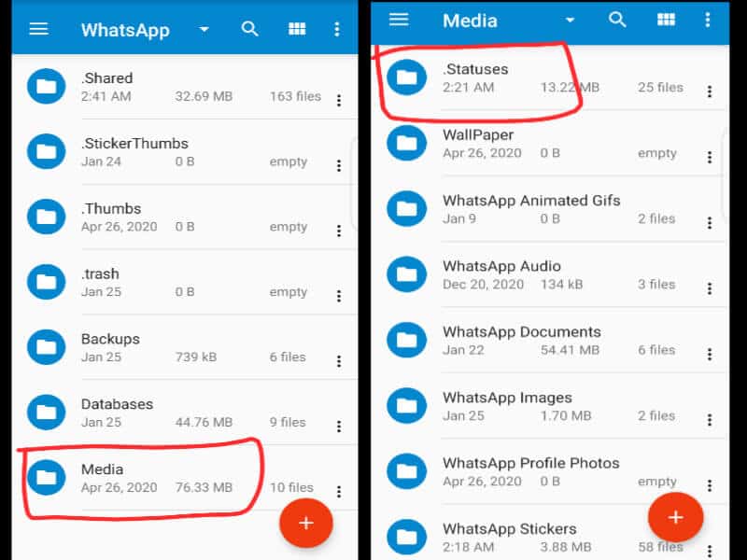Select the "163 files" count text
The image size is (747, 560).
[x=295, y=96]
